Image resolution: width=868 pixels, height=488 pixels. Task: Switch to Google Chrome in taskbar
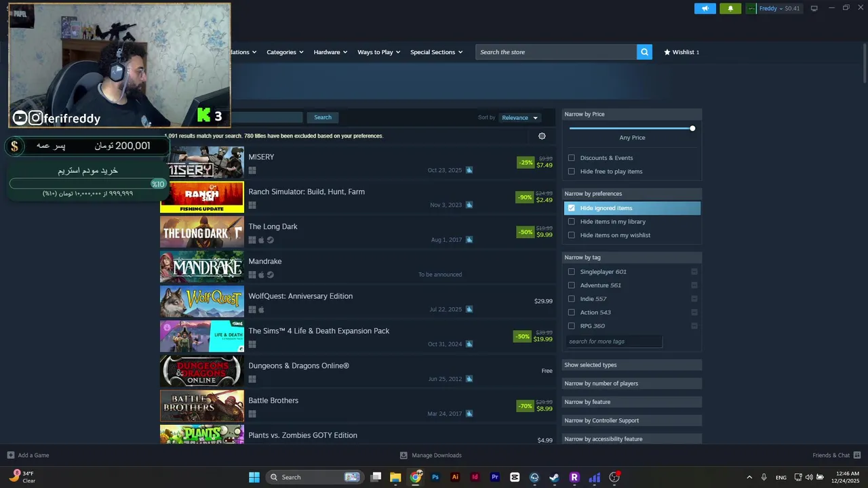[x=416, y=477]
